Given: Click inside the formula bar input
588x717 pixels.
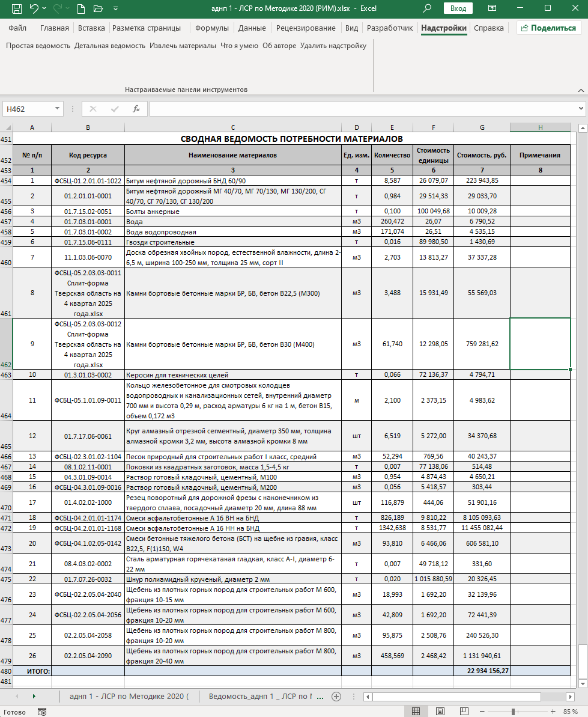Looking at the screenshot, I should pos(360,109).
